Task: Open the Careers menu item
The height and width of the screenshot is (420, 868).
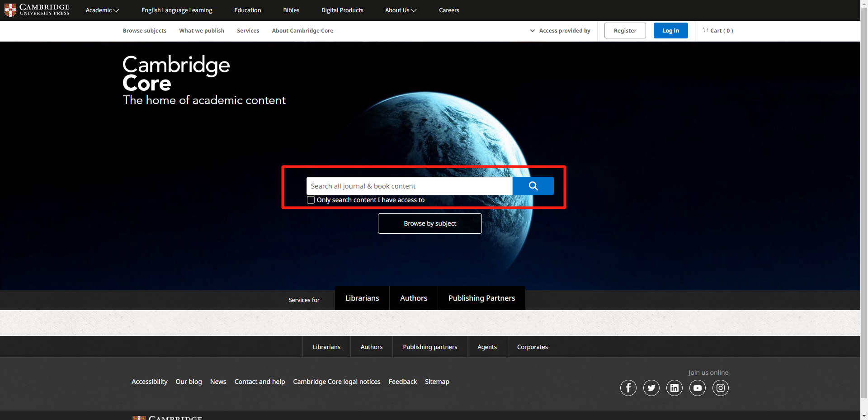Action: pyautogui.click(x=449, y=10)
